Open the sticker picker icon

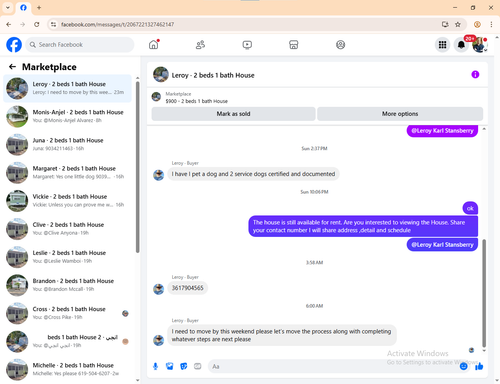(x=184, y=366)
